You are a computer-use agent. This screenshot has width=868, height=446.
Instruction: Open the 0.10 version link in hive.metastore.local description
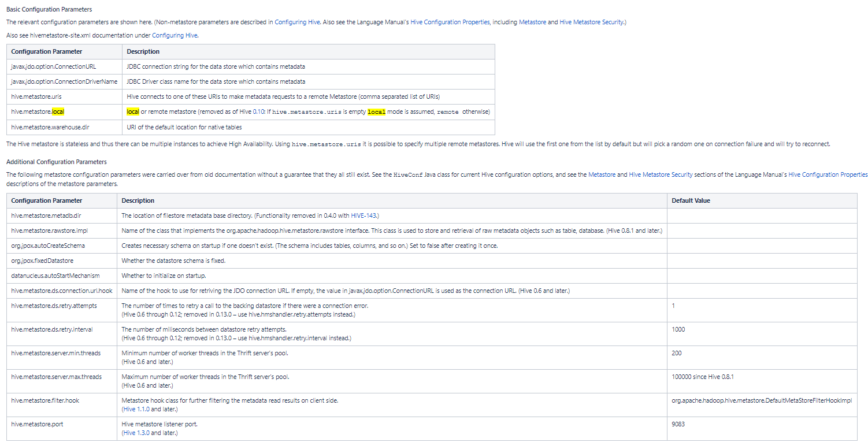[x=258, y=112]
